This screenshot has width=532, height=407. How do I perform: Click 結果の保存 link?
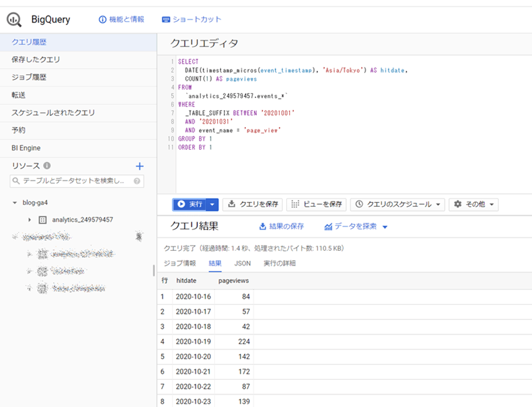[281, 227]
